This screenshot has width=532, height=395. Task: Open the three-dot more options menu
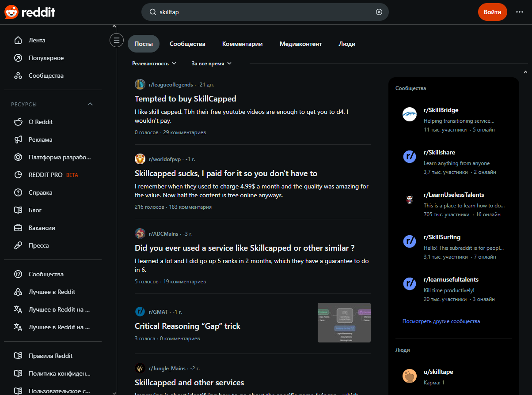[520, 12]
